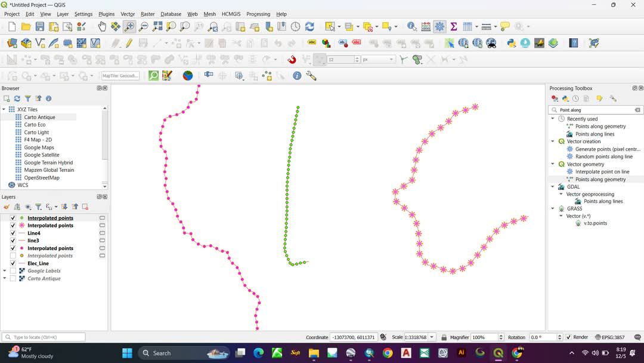This screenshot has height=363, width=644.
Task: Collapse the GRASS provider group
Action: click(553, 208)
